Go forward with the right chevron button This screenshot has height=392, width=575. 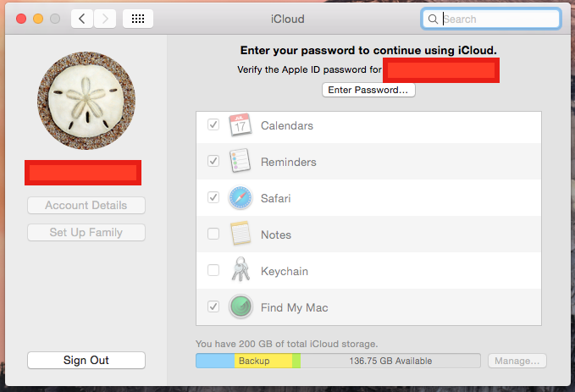tap(105, 19)
